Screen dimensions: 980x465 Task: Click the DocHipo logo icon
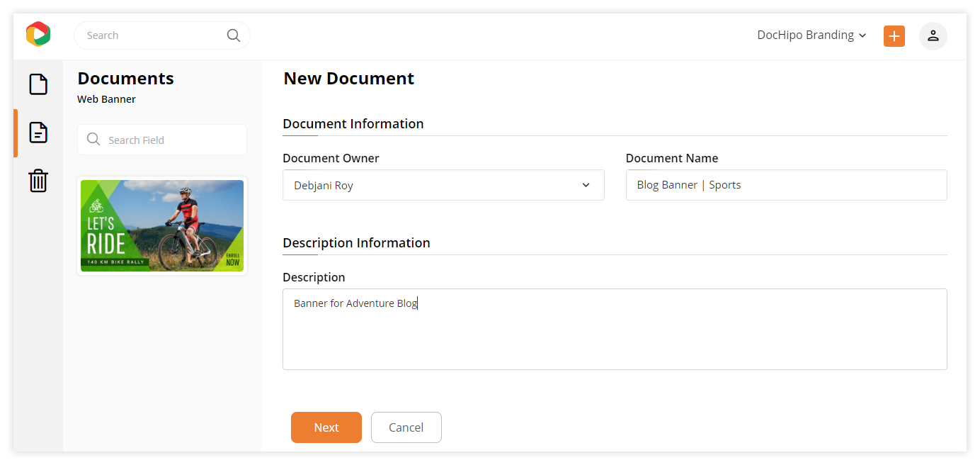click(38, 34)
